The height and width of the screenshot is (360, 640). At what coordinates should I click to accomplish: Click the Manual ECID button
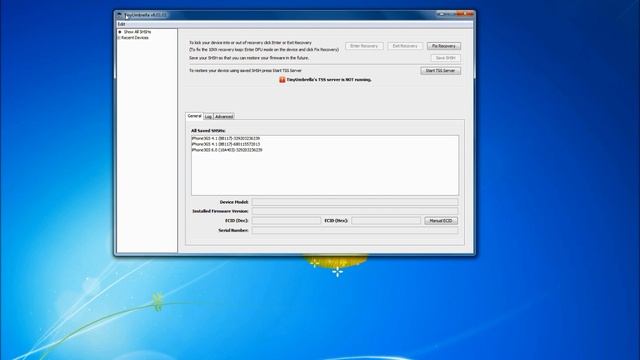[441, 220]
